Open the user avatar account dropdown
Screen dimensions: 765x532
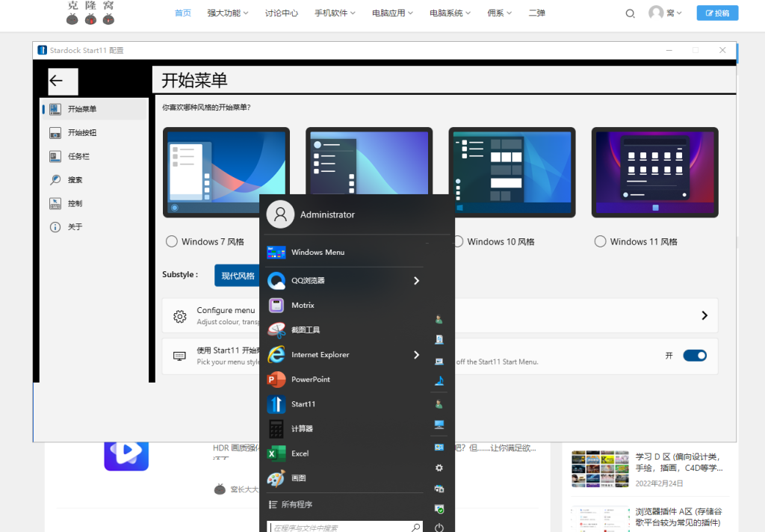pyautogui.click(x=665, y=13)
